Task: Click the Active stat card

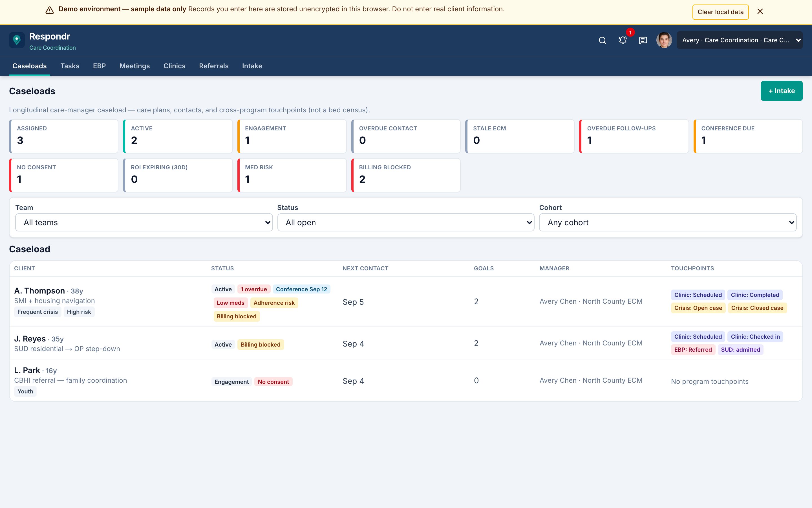Action: click(178, 136)
